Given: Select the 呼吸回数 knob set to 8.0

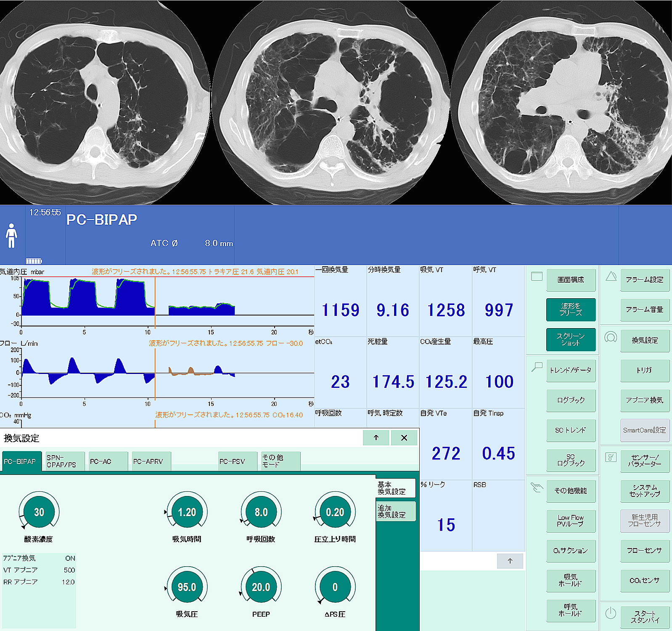Looking at the screenshot, I should point(261,512).
